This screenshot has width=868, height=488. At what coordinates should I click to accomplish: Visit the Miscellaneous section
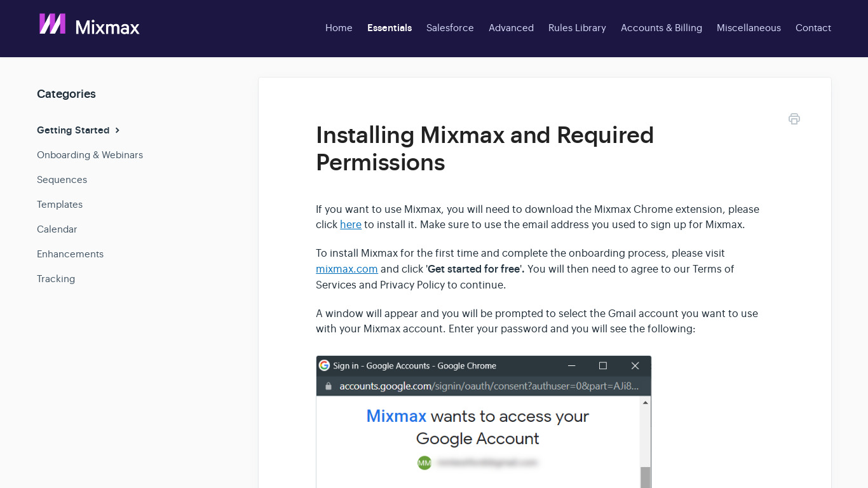[749, 28]
